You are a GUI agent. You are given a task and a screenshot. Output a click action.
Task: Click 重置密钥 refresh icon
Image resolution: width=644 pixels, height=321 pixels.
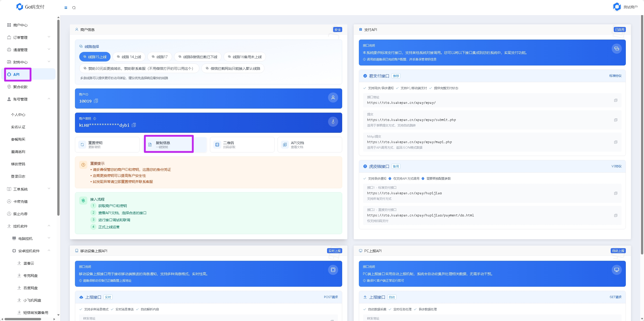pyautogui.click(x=82, y=145)
